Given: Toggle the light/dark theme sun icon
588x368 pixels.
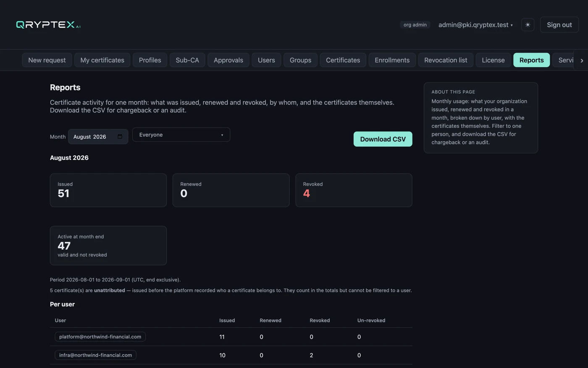Looking at the screenshot, I should [x=528, y=25].
